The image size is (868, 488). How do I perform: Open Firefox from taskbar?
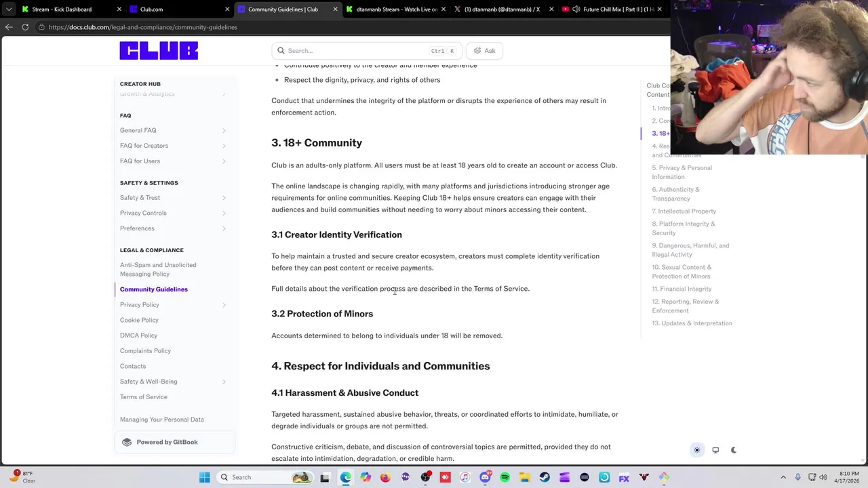[x=385, y=477]
